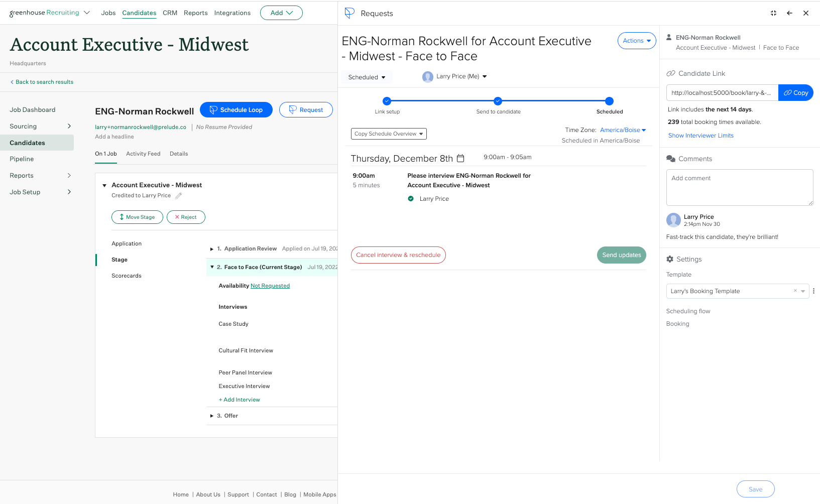Open the three-dot menu beside booking template
820x504 pixels.
[x=813, y=291]
